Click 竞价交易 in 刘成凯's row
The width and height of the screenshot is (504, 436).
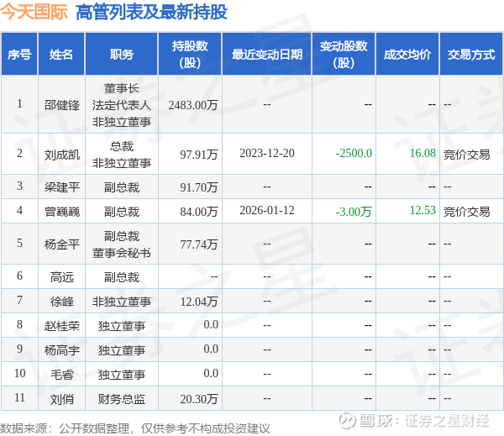[467, 155]
